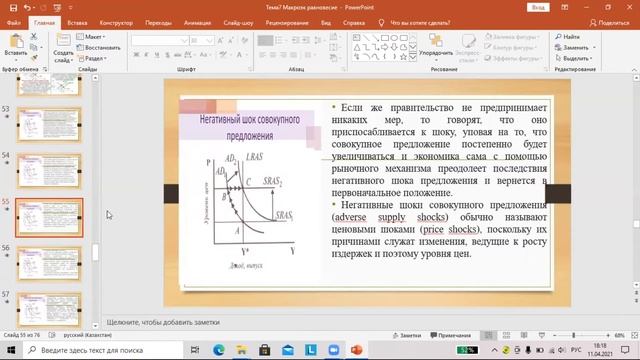The width and height of the screenshot is (640, 360).
Task: Open the Упорядочить arrange menu
Action: [436, 47]
